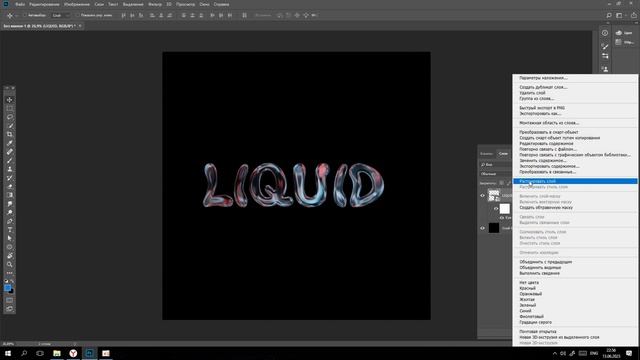The height and width of the screenshot is (360, 640).
Task: Open the Изображение menu
Action: [x=77, y=4]
